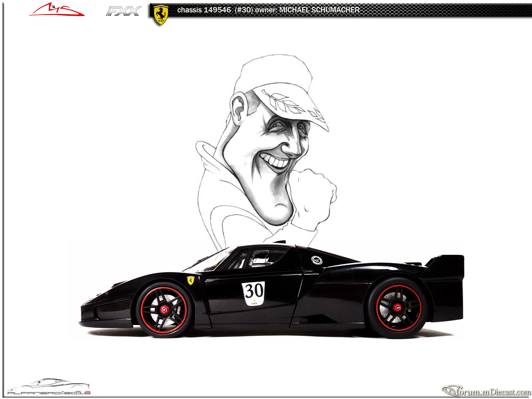This screenshot has width=532, height=399.
Task: Click the number 30 roundel on the car door
Action: 254,293
